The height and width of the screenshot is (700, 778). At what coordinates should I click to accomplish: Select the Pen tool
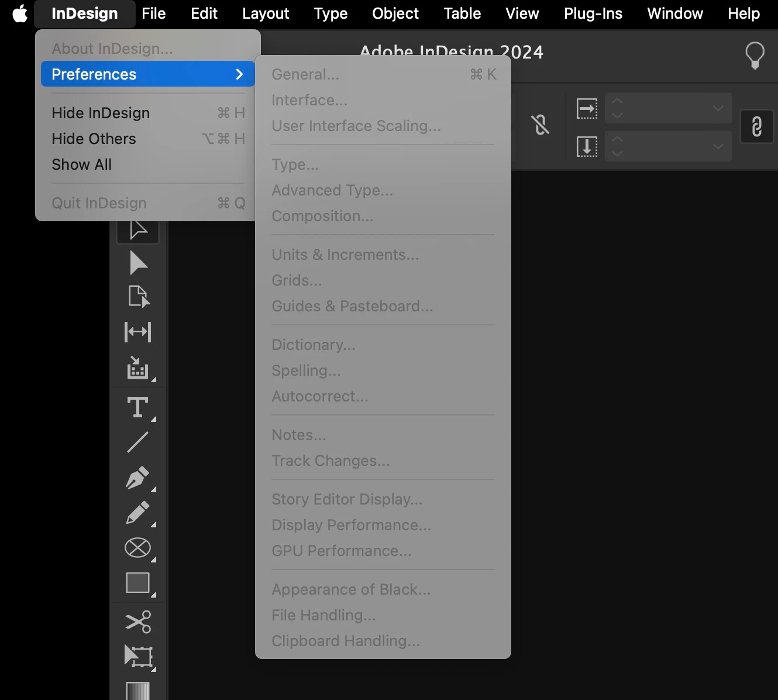point(138,478)
